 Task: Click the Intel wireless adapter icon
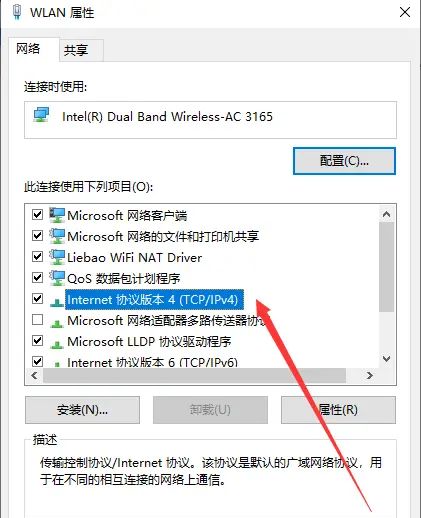pyautogui.click(x=41, y=114)
